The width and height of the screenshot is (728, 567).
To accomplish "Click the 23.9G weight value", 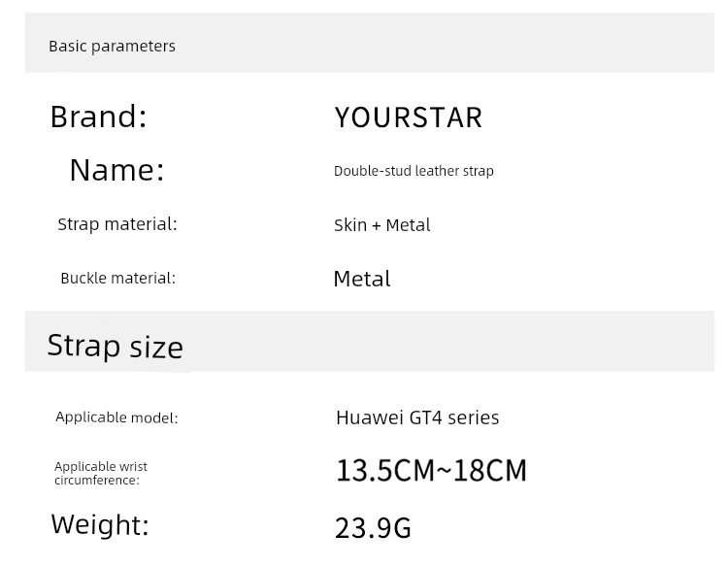I will coord(373,527).
